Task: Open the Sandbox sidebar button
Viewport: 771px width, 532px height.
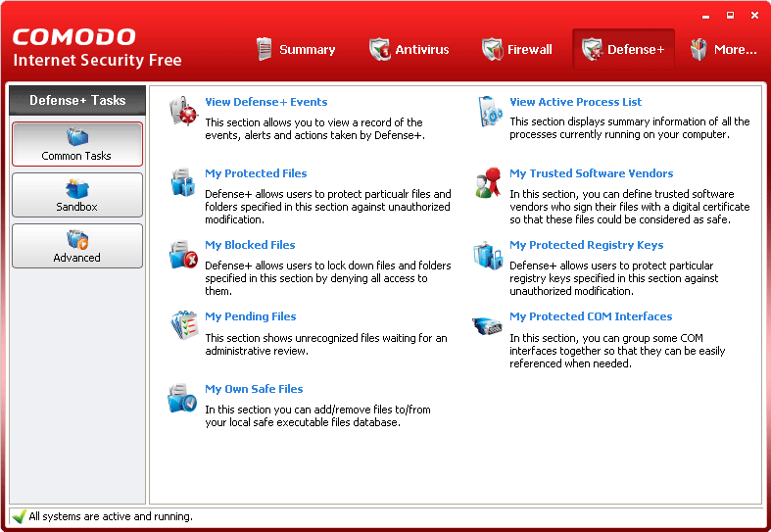Action: (x=77, y=195)
